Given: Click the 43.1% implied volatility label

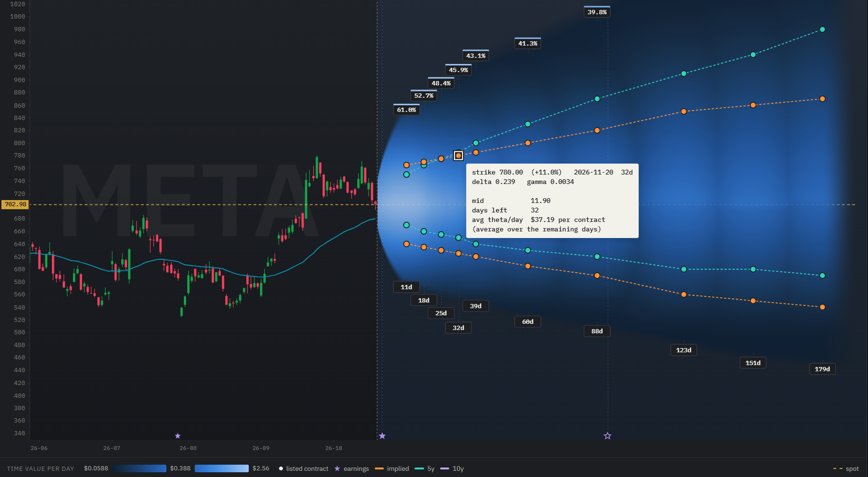Looking at the screenshot, I should coord(476,55).
